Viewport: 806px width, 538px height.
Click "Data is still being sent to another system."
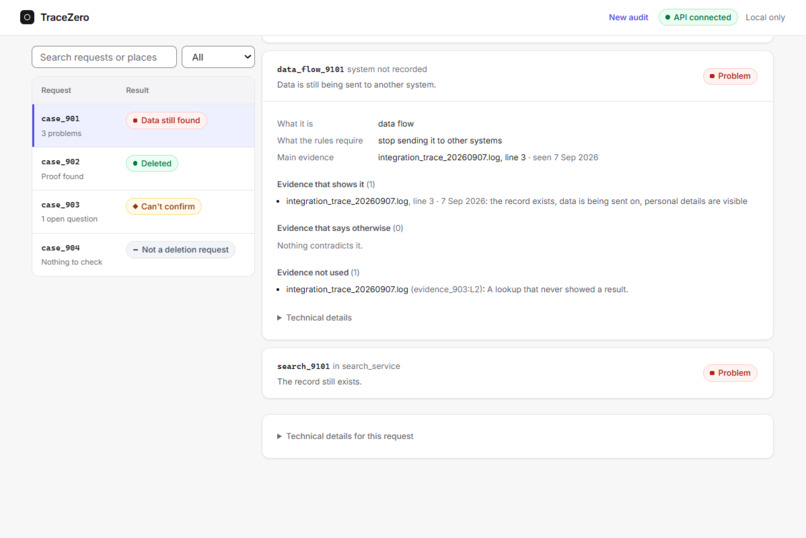click(x=356, y=85)
